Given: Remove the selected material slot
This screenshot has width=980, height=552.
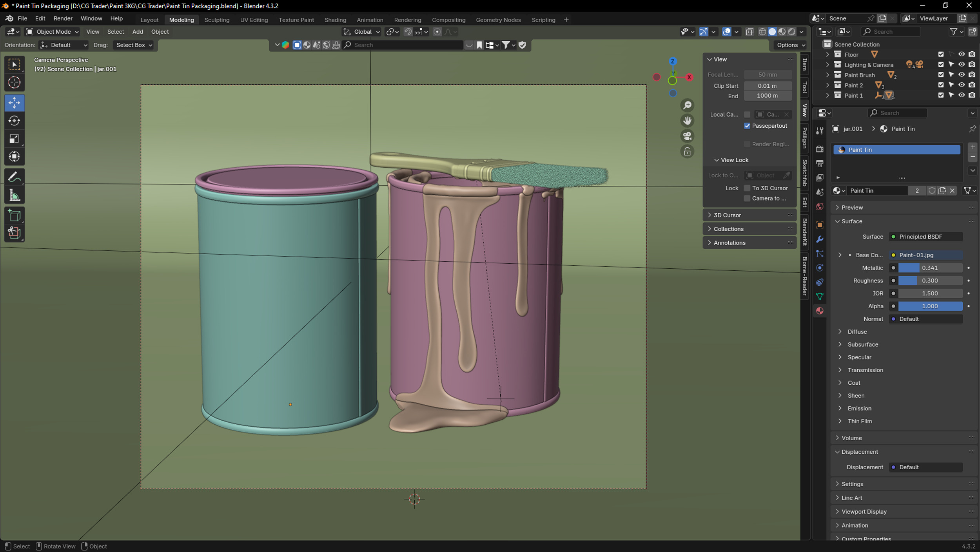Looking at the screenshot, I should tap(973, 157).
